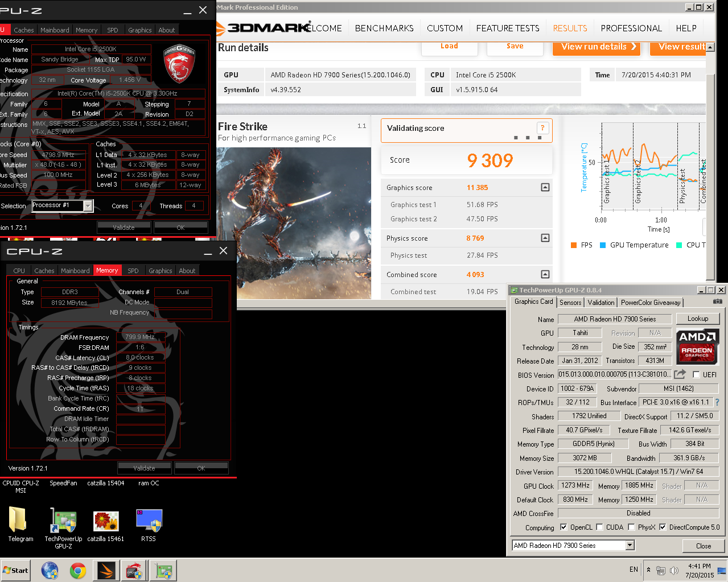Open FEATURE TESTS in 3DMark navigation

(x=508, y=28)
